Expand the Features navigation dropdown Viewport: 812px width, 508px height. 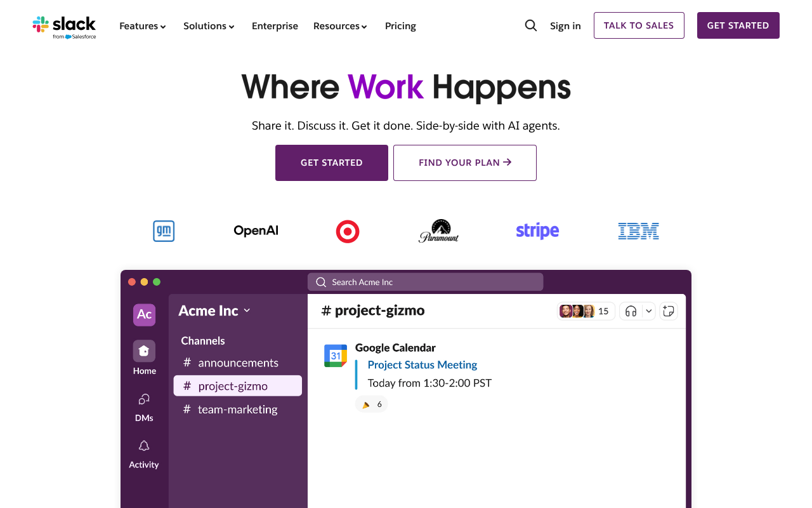pyautogui.click(x=142, y=25)
